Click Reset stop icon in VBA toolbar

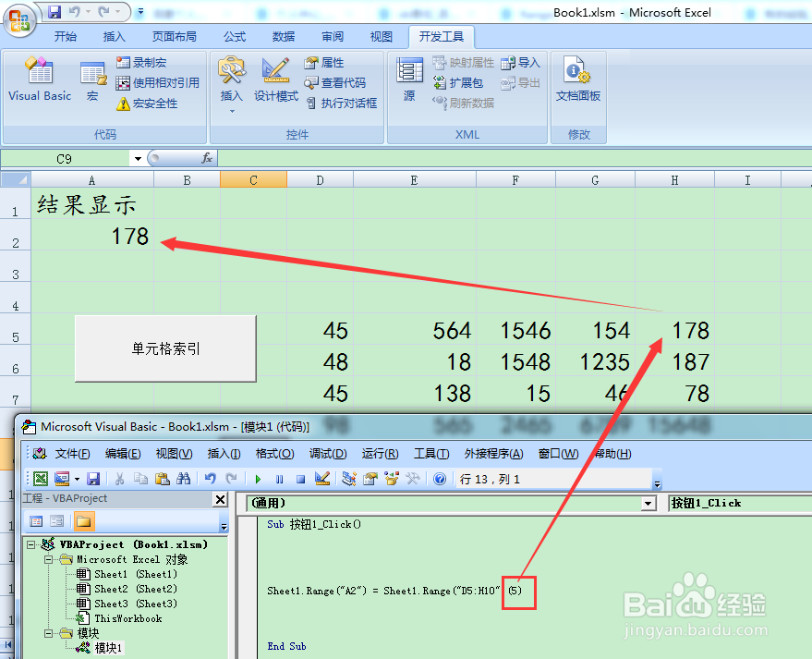300,479
